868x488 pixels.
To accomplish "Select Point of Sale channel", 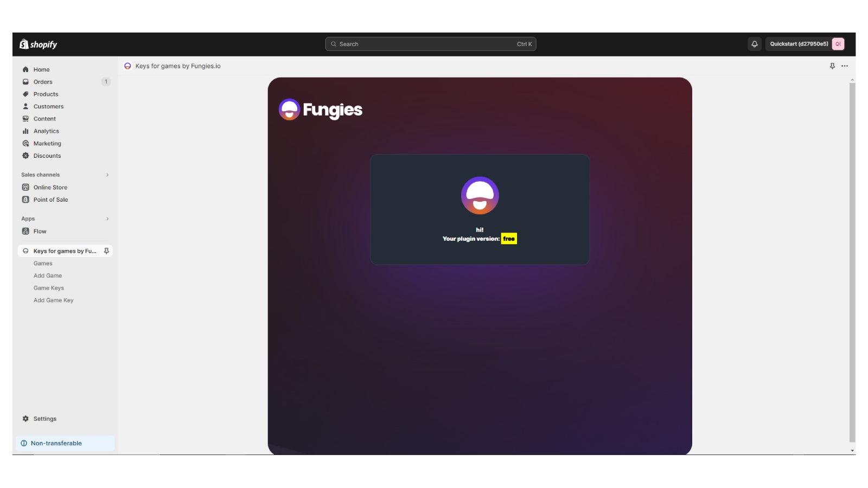I will [50, 200].
